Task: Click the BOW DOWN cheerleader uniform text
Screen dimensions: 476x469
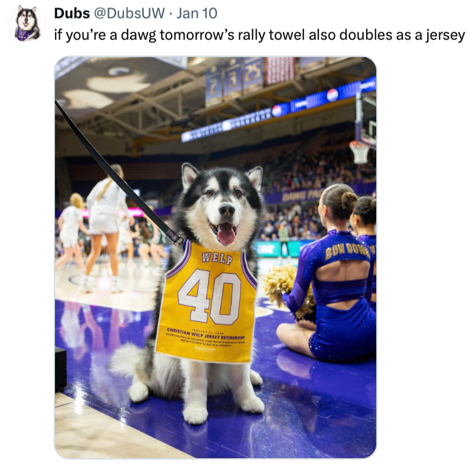Action: [x=347, y=250]
